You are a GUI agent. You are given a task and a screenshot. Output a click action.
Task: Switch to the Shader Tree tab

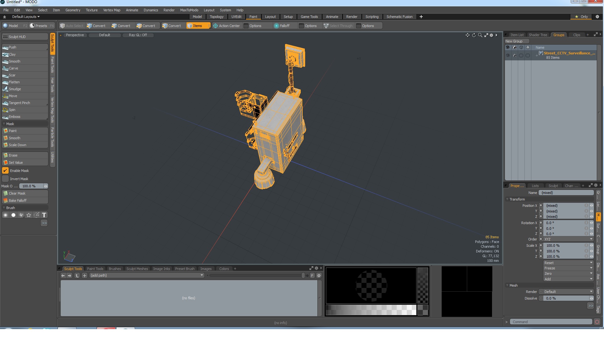[538, 35]
